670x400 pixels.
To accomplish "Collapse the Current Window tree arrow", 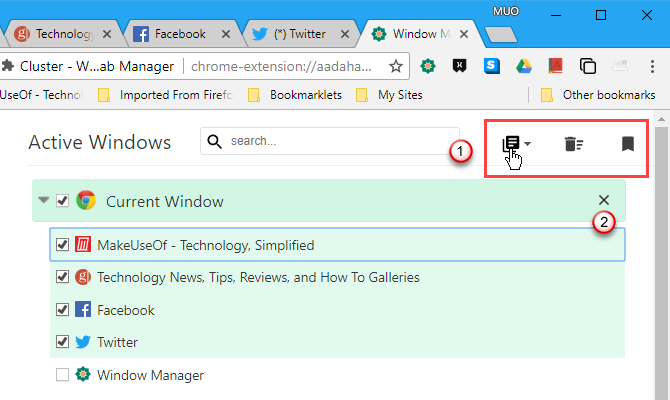I will (x=43, y=200).
